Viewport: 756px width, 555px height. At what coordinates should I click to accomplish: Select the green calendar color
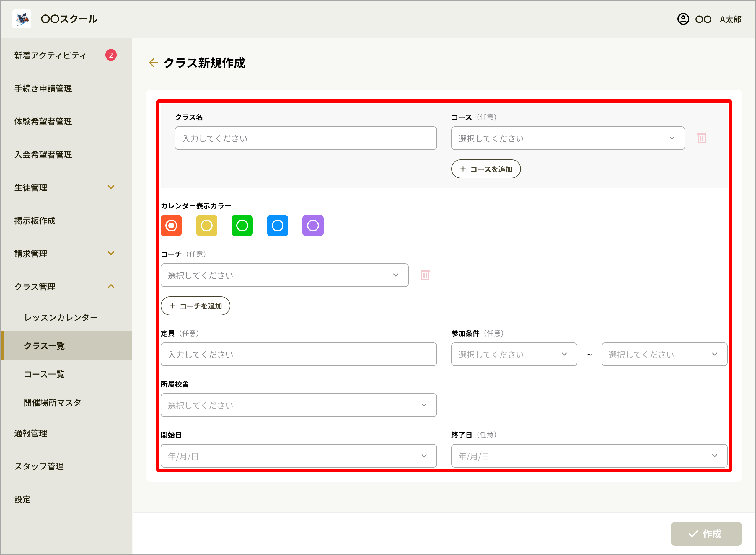click(242, 226)
